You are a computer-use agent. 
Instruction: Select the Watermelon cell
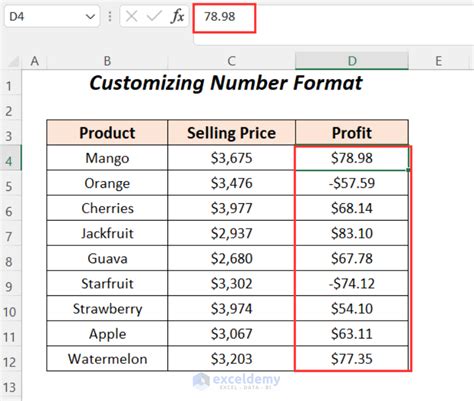point(107,359)
